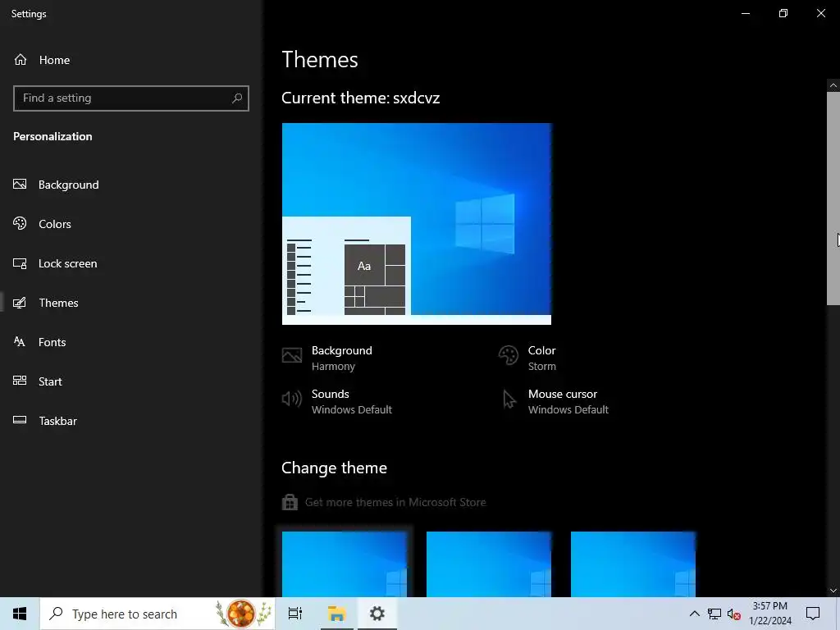840x630 pixels.
Task: Select the first theme thumbnail under Change theme
Action: pyautogui.click(x=345, y=564)
